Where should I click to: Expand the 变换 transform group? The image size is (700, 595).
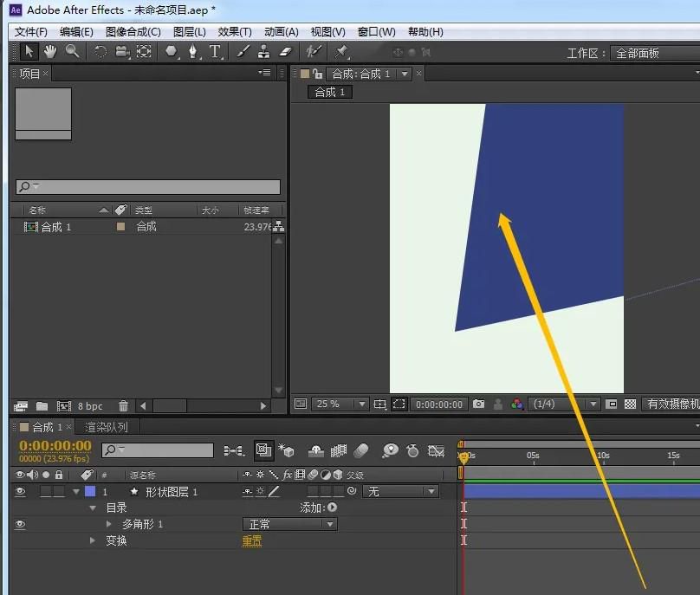[93, 540]
